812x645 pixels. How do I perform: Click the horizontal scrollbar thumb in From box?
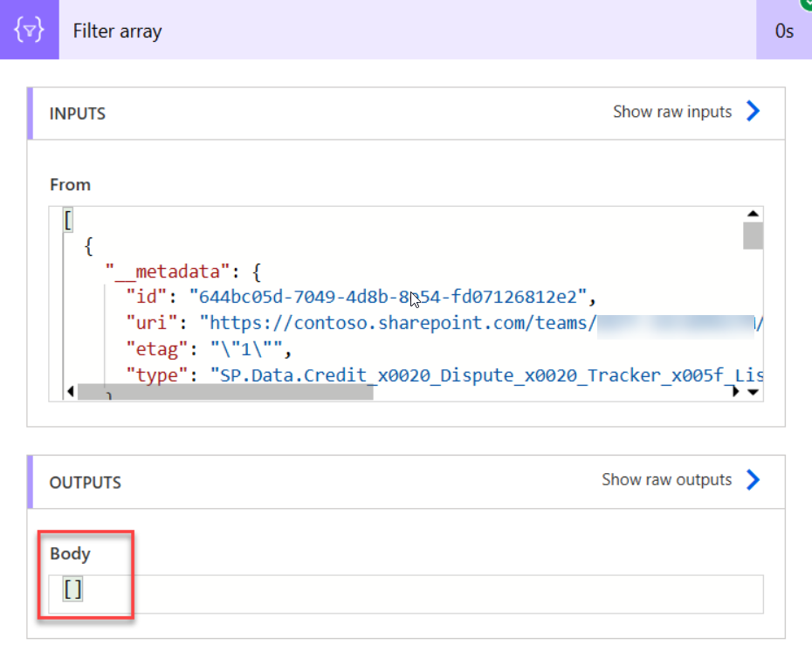225,392
